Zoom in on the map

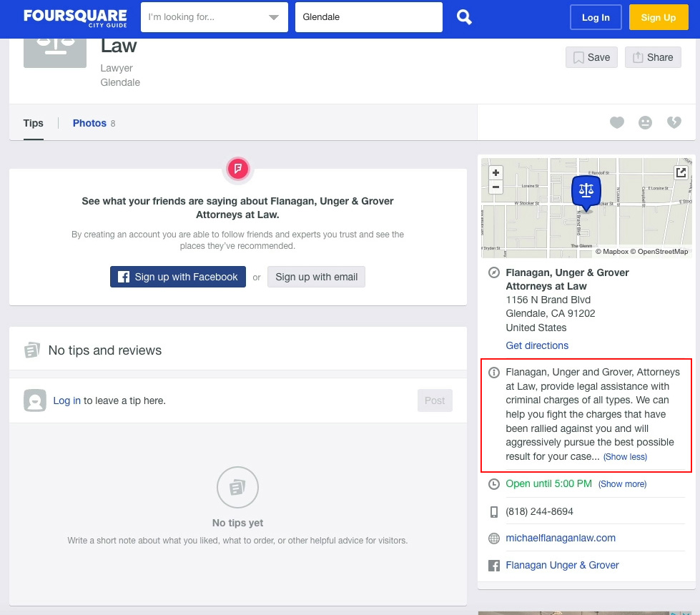pyautogui.click(x=496, y=173)
